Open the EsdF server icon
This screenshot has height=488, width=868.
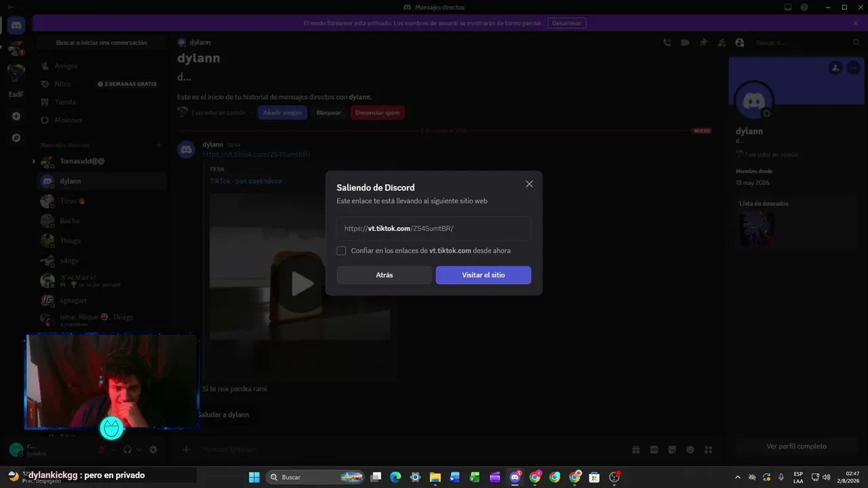16,94
